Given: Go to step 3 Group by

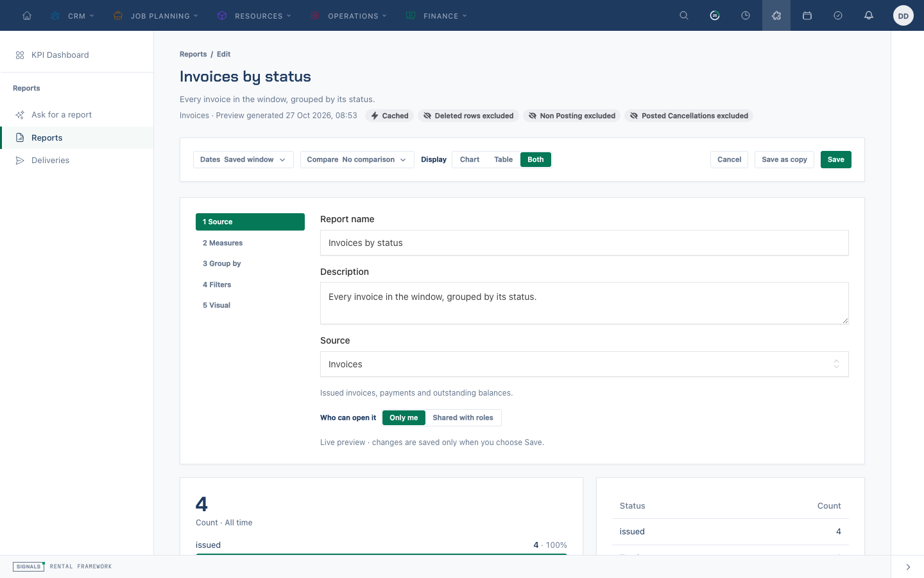Looking at the screenshot, I should click(x=250, y=263).
